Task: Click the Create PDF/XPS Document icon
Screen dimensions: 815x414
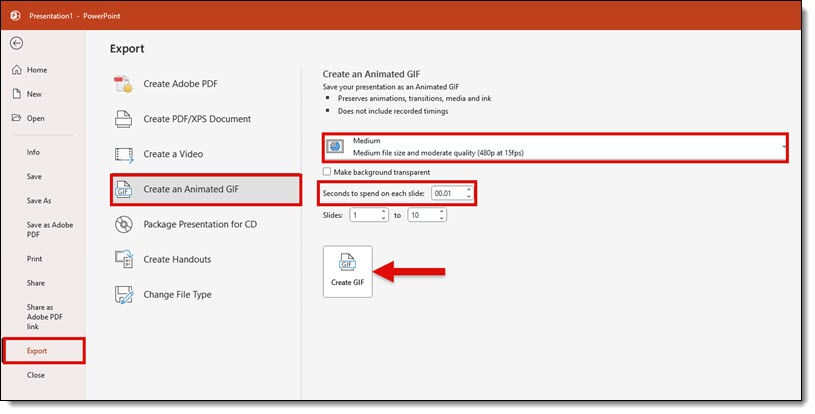Action: (124, 119)
